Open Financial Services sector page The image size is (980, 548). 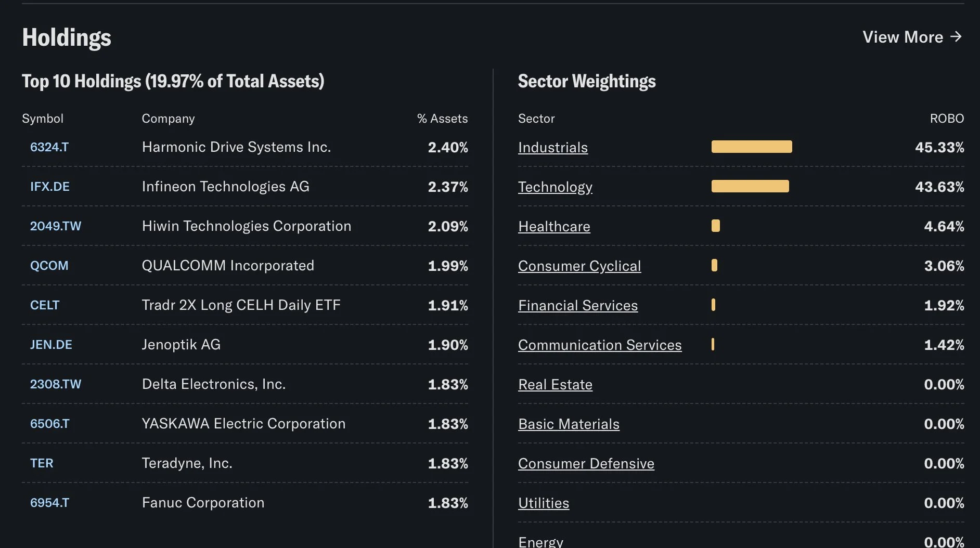[578, 306]
